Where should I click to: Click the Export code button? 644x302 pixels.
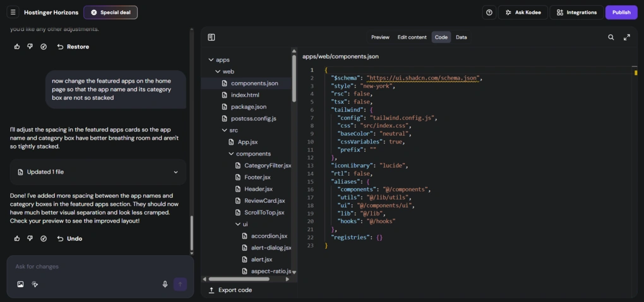click(230, 290)
